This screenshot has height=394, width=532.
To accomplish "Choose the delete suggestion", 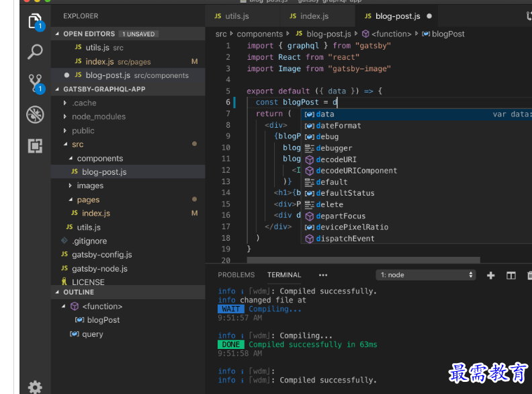I will point(416,205).
